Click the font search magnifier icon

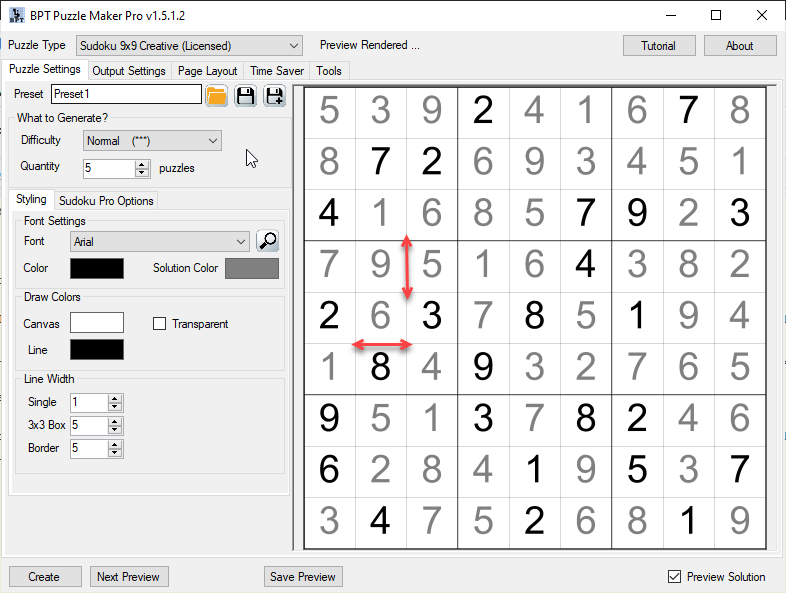click(267, 241)
